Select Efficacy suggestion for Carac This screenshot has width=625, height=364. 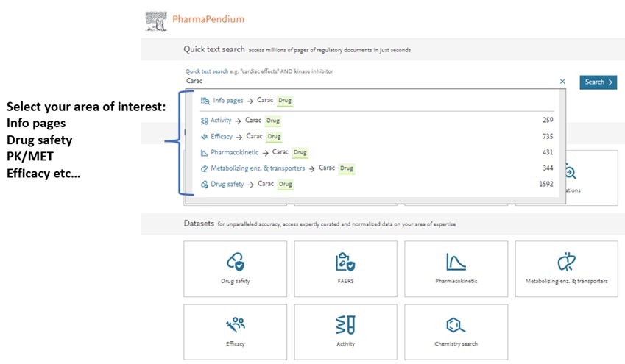222,137
